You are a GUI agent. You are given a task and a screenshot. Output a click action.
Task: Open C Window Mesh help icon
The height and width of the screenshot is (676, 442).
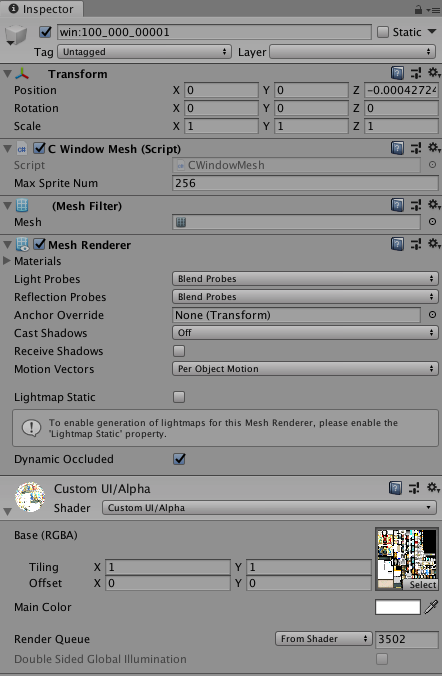(397, 148)
